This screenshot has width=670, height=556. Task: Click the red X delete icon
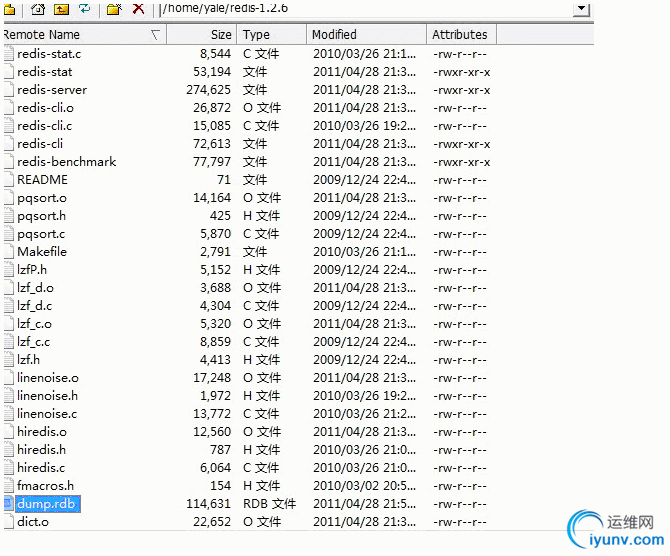point(138,9)
